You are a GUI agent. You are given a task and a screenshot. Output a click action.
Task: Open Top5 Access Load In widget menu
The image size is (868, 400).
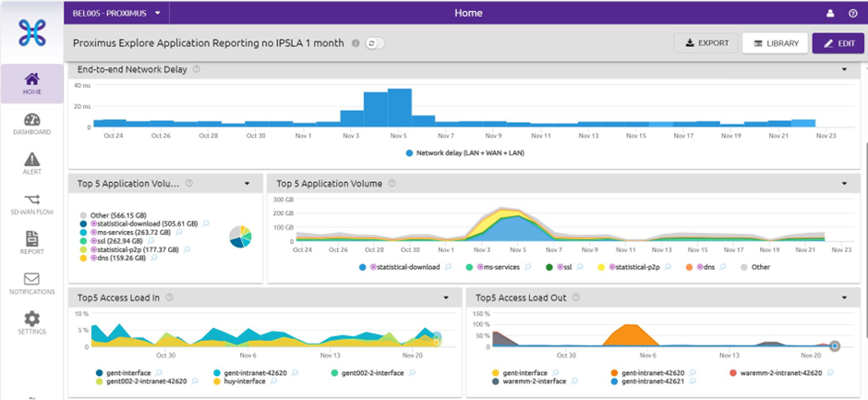click(446, 297)
